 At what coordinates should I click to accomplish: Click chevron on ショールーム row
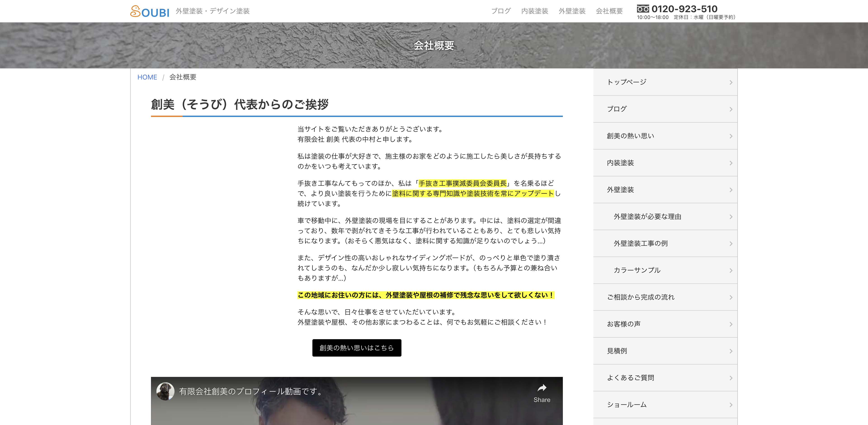[731, 405]
